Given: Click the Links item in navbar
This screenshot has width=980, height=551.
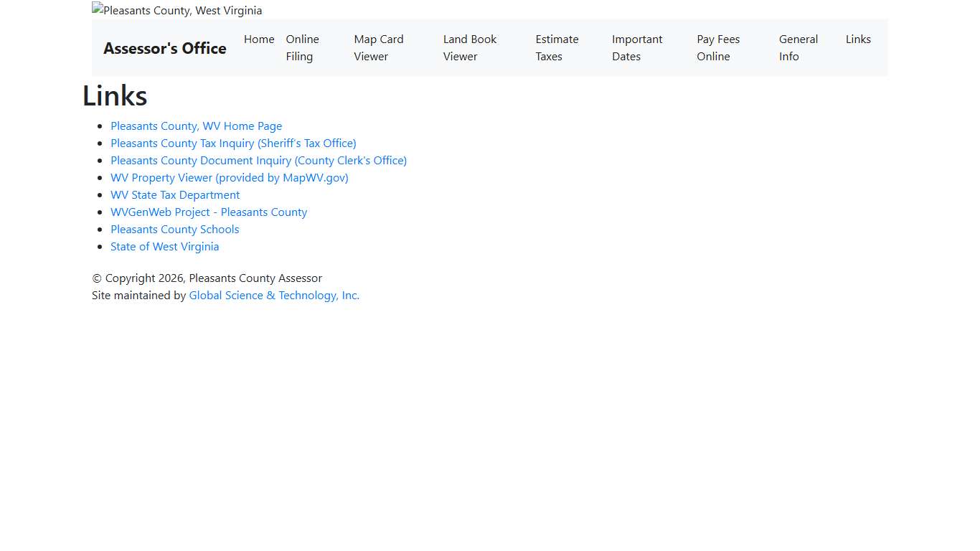Looking at the screenshot, I should click(x=858, y=39).
